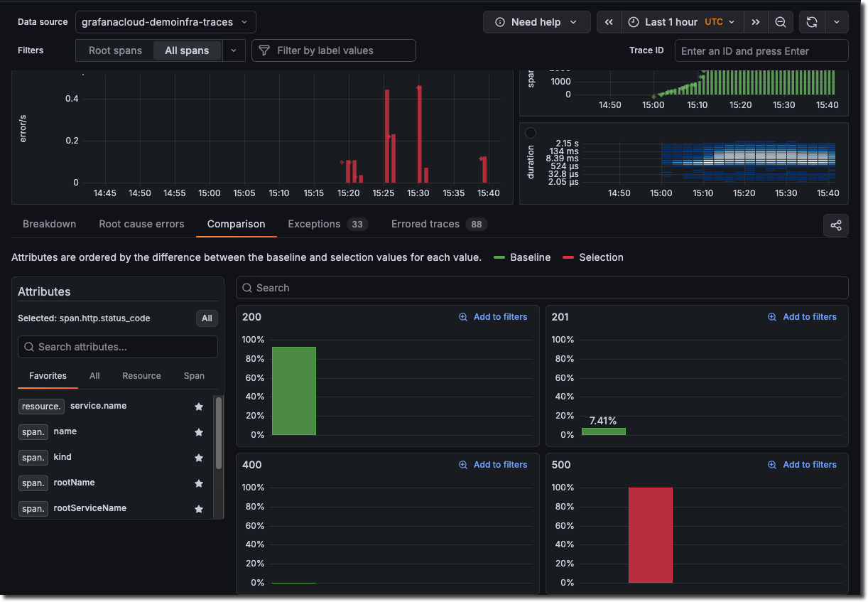Shift time range backward with double-left arrows

pos(609,22)
